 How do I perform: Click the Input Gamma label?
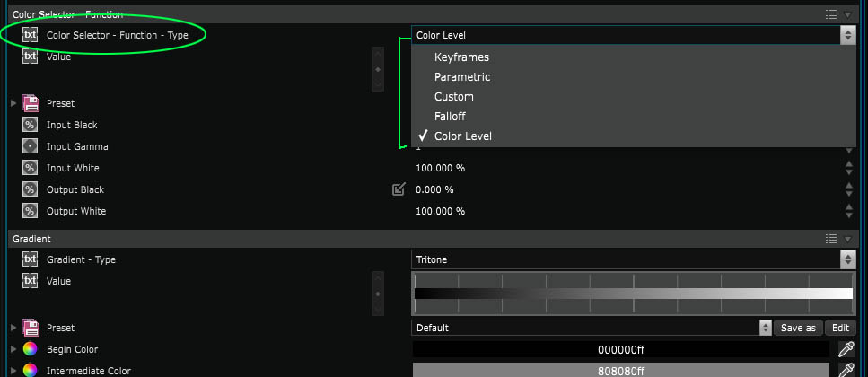[x=77, y=146]
